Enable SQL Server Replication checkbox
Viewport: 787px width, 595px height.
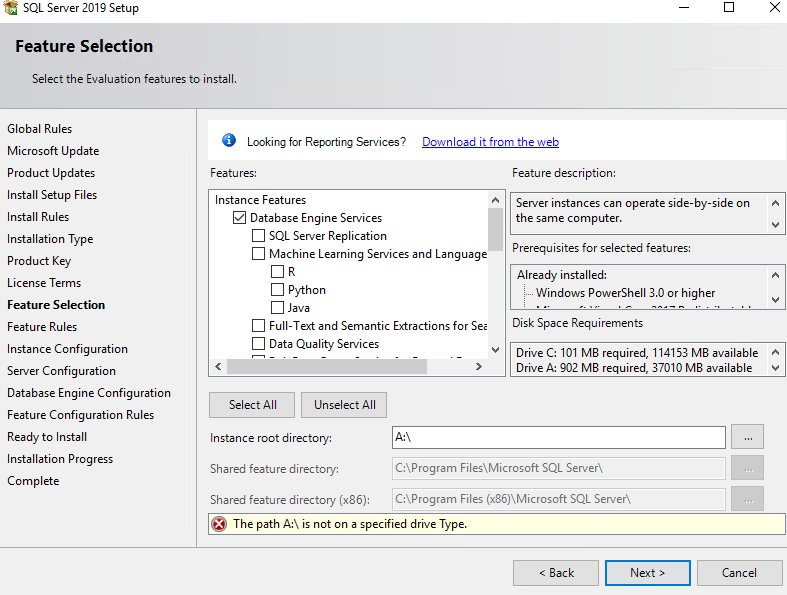click(x=258, y=235)
